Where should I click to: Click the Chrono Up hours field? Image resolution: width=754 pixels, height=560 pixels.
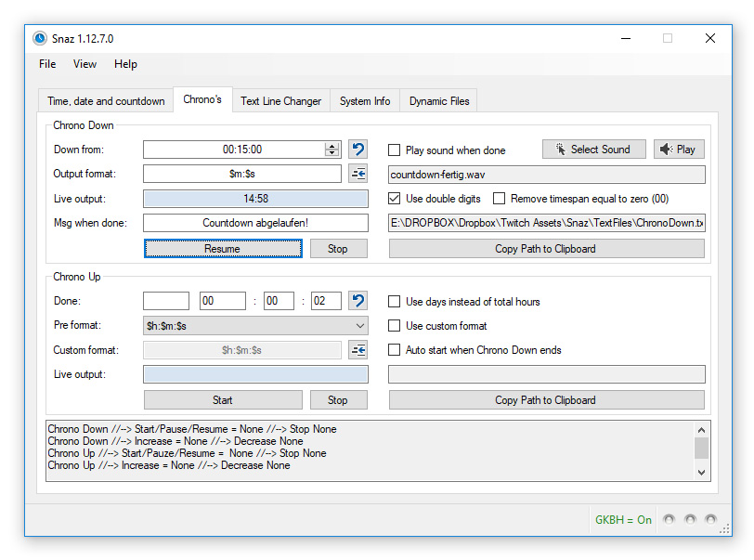click(x=223, y=301)
